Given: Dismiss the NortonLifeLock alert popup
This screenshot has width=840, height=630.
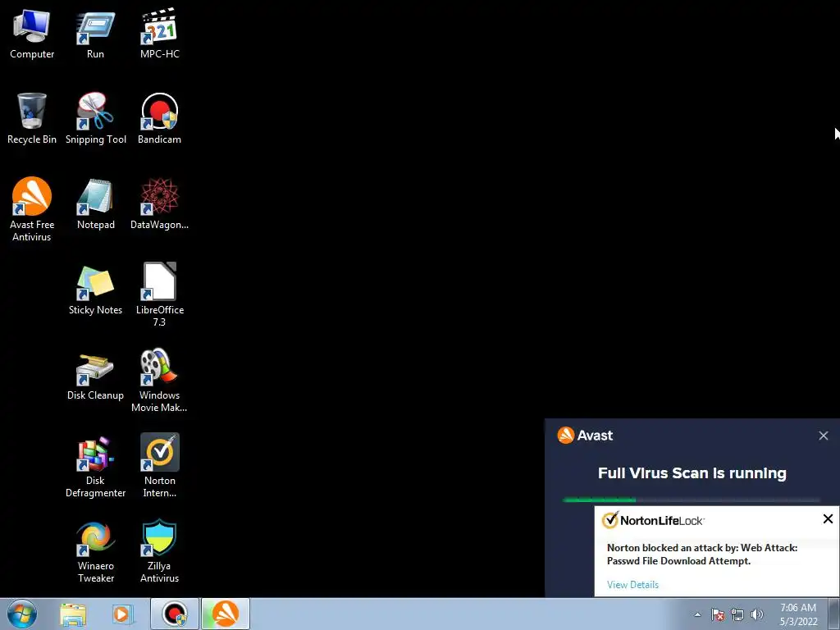Looking at the screenshot, I should [x=828, y=518].
